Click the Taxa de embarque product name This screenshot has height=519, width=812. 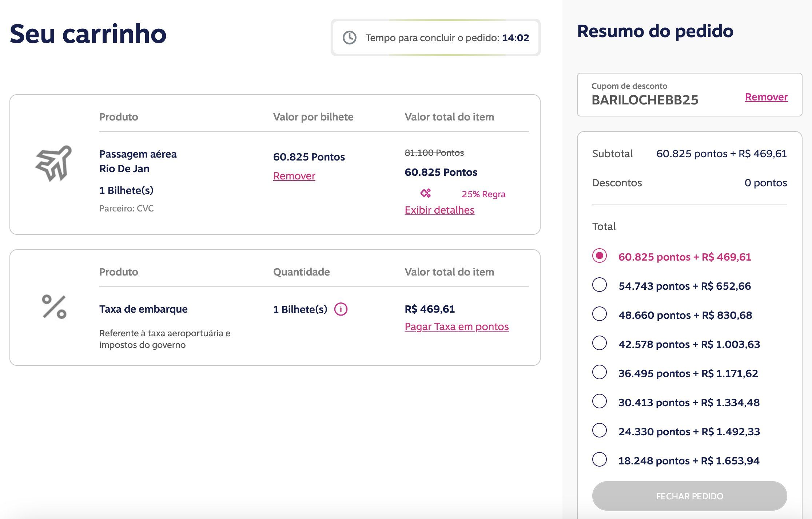tap(143, 309)
